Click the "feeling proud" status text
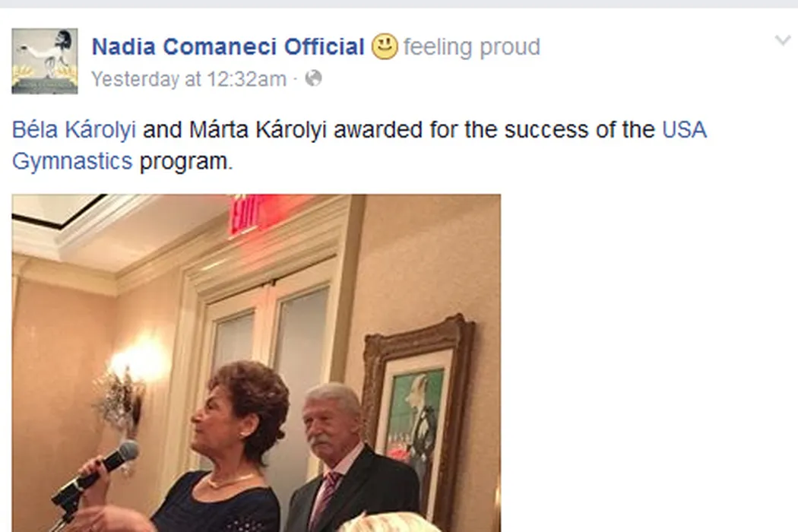The image size is (798, 532). point(472,47)
